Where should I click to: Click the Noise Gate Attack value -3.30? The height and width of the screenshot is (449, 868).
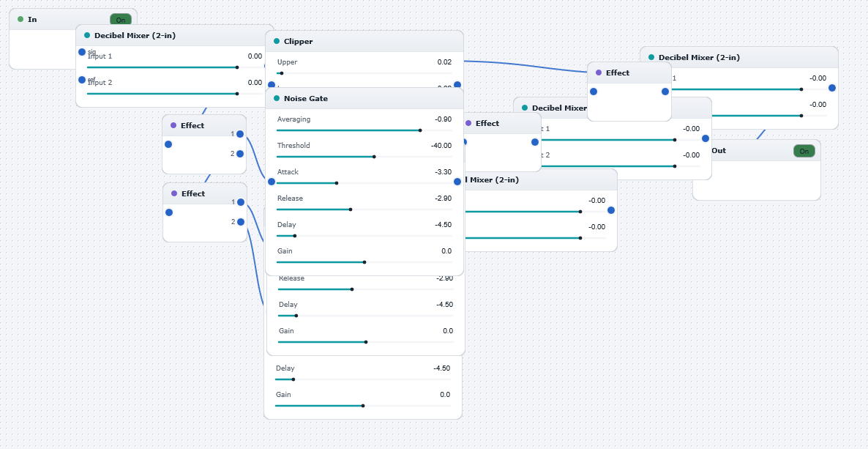pyautogui.click(x=443, y=172)
